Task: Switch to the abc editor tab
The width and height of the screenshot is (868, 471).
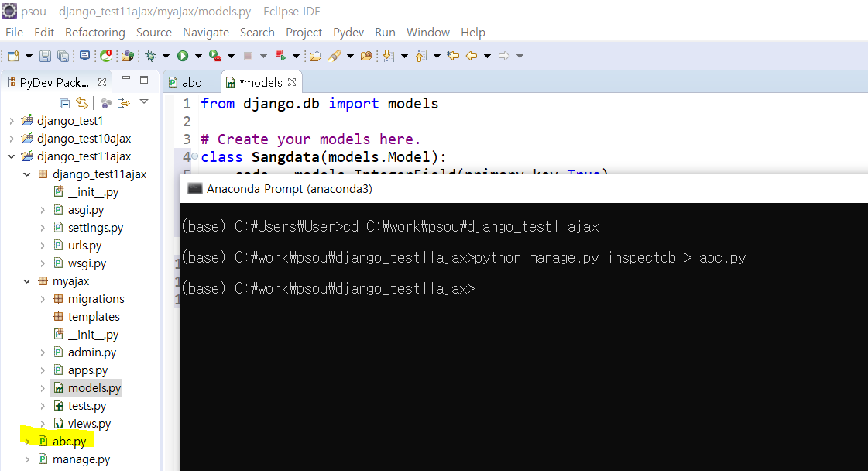Action: coord(191,83)
